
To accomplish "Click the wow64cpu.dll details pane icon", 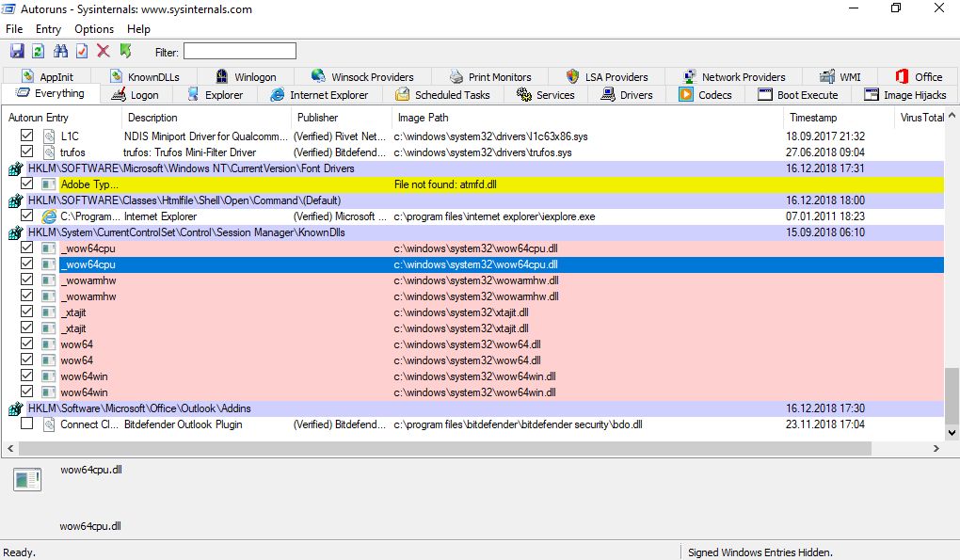I will [x=27, y=479].
